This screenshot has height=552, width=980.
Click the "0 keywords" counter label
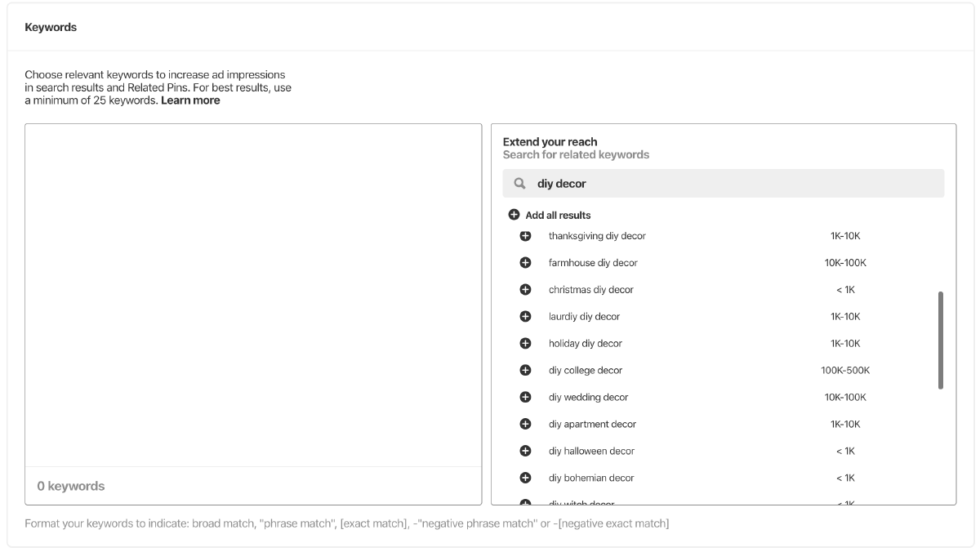pyautogui.click(x=70, y=485)
